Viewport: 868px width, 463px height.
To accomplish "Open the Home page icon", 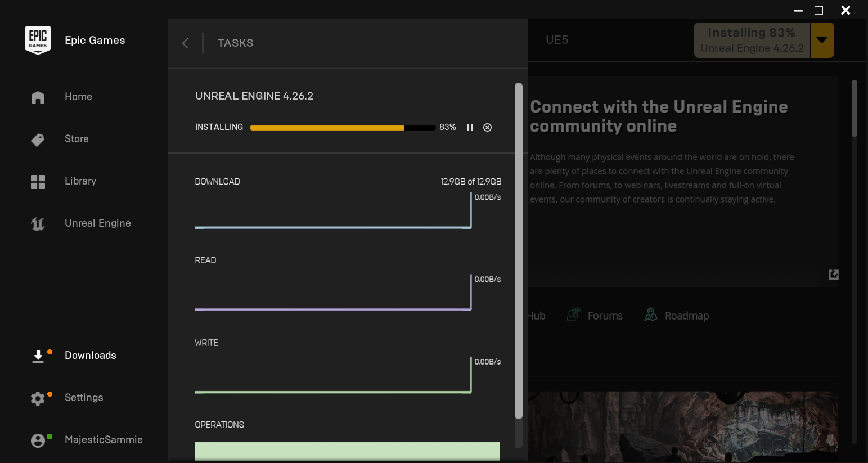I will (x=38, y=97).
